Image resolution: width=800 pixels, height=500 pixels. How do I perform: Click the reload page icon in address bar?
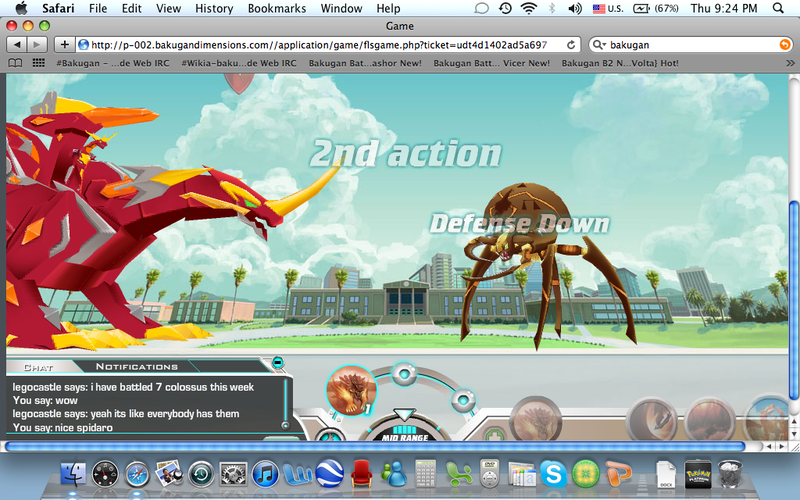[x=571, y=45]
